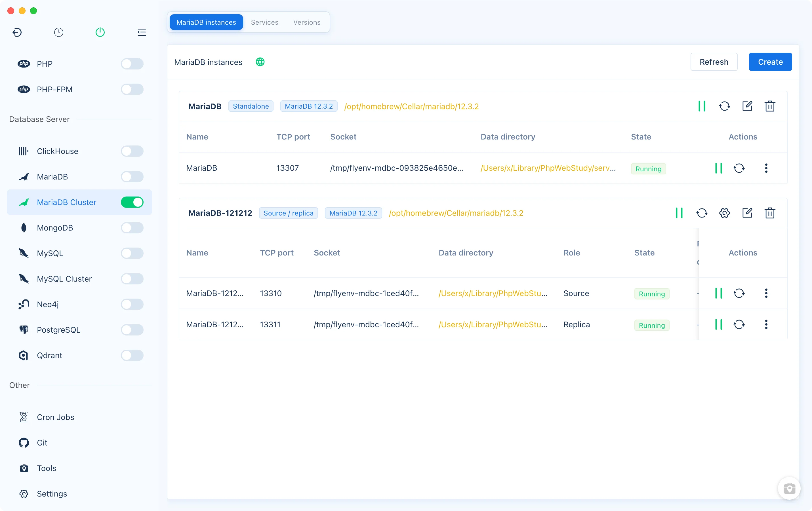Click the green globe icon beside MariaDB instances

pos(260,62)
